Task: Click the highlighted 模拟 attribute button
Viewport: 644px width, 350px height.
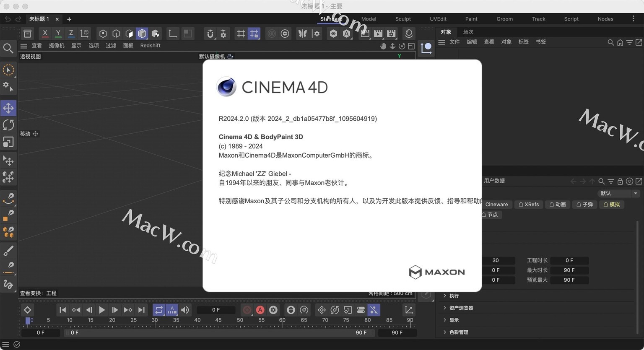Action: [x=612, y=205]
